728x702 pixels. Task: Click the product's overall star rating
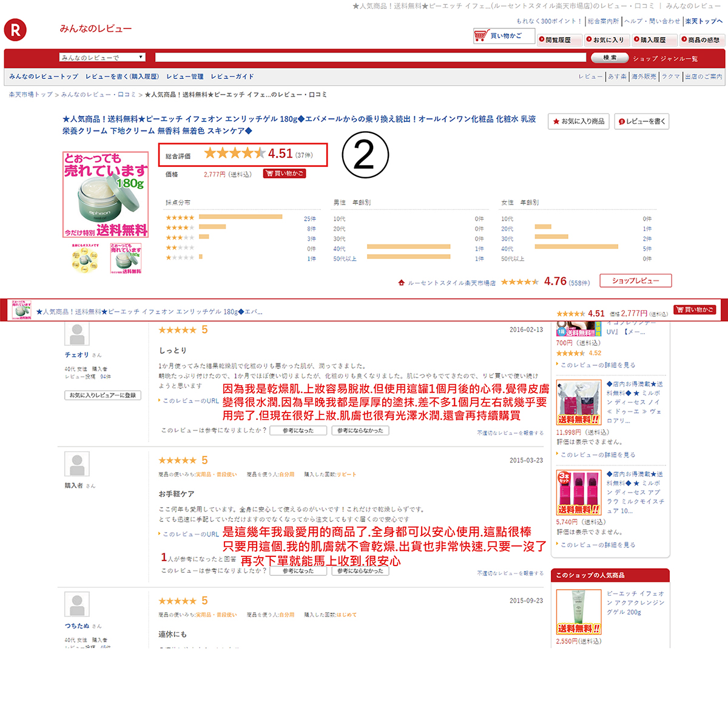[234, 154]
